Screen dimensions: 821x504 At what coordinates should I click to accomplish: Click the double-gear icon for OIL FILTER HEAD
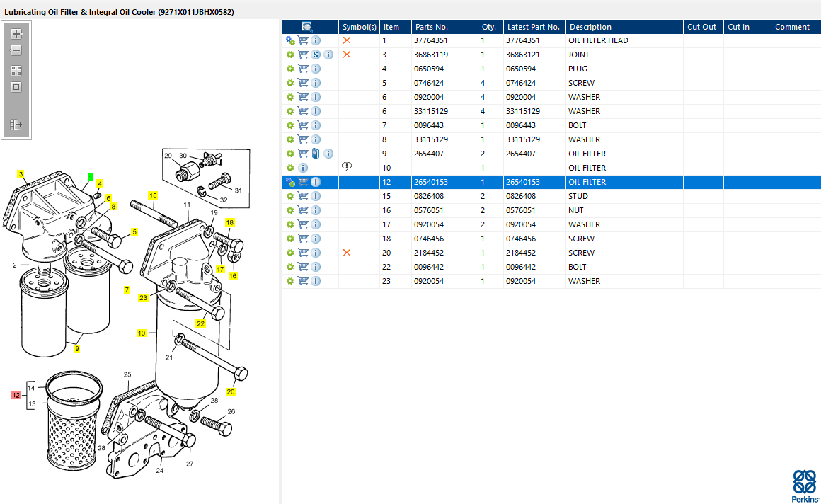pyautogui.click(x=290, y=40)
